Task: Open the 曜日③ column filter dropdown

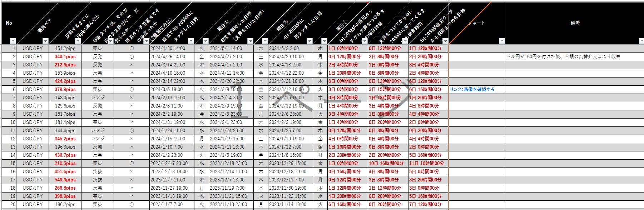Action: tap(324, 41)
